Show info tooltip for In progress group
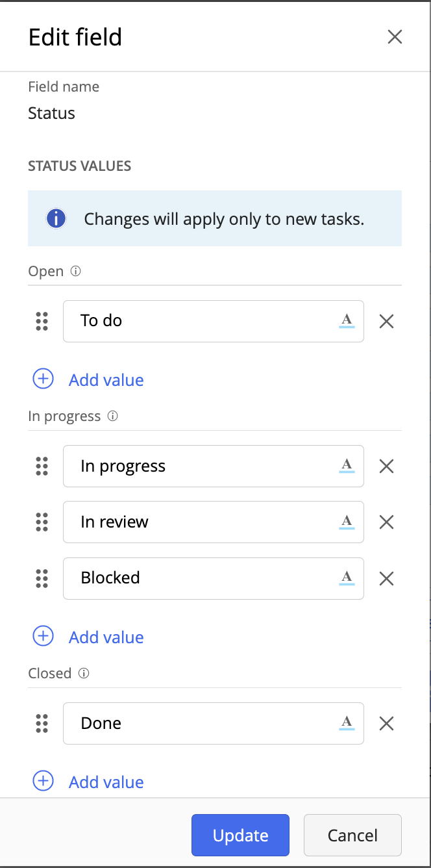This screenshot has height=868, width=431. pyautogui.click(x=112, y=416)
